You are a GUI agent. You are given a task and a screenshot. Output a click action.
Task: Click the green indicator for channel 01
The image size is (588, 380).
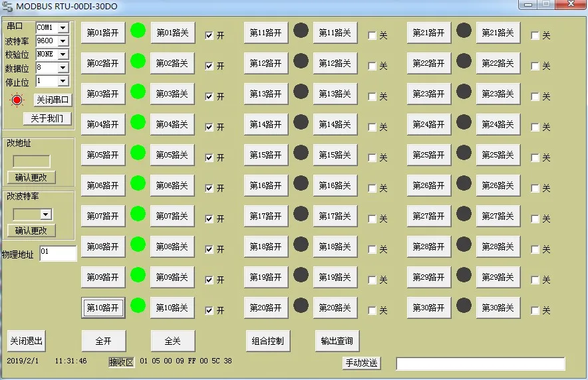pyautogui.click(x=138, y=31)
